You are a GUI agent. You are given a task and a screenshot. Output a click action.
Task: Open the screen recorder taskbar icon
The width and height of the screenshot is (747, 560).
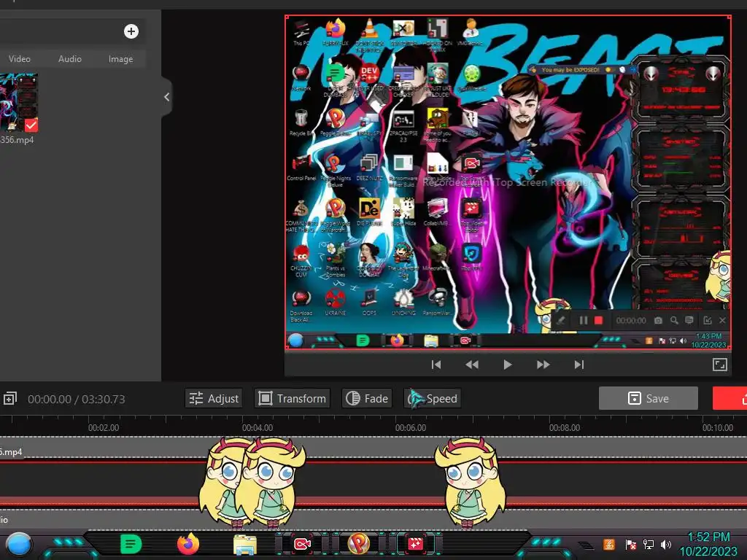(x=303, y=544)
